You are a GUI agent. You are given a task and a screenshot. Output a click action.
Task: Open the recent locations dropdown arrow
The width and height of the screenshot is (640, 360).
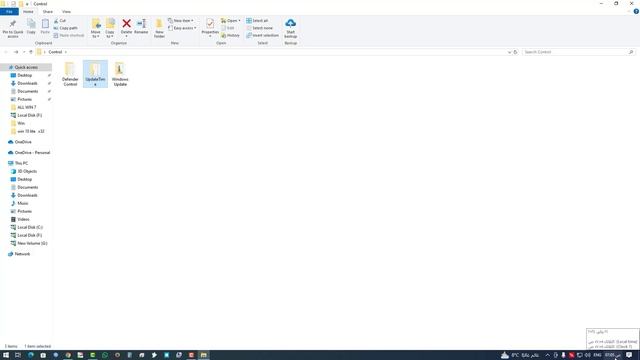24,52
